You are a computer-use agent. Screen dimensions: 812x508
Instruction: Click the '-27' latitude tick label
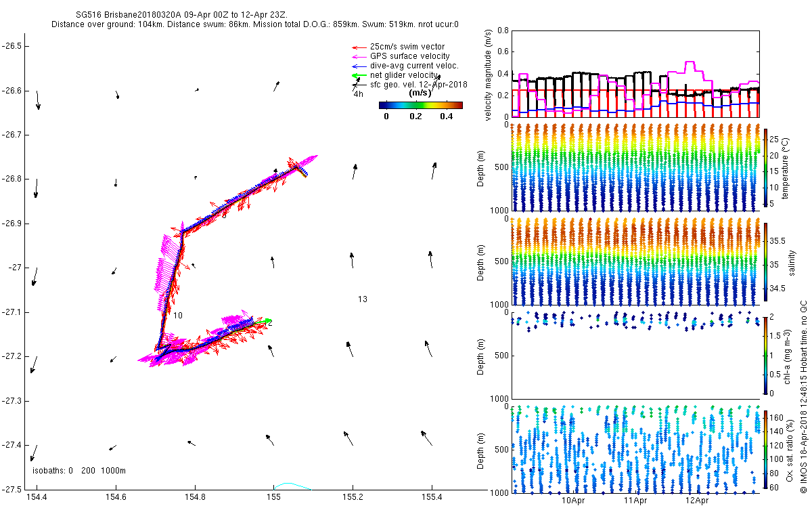(16, 268)
